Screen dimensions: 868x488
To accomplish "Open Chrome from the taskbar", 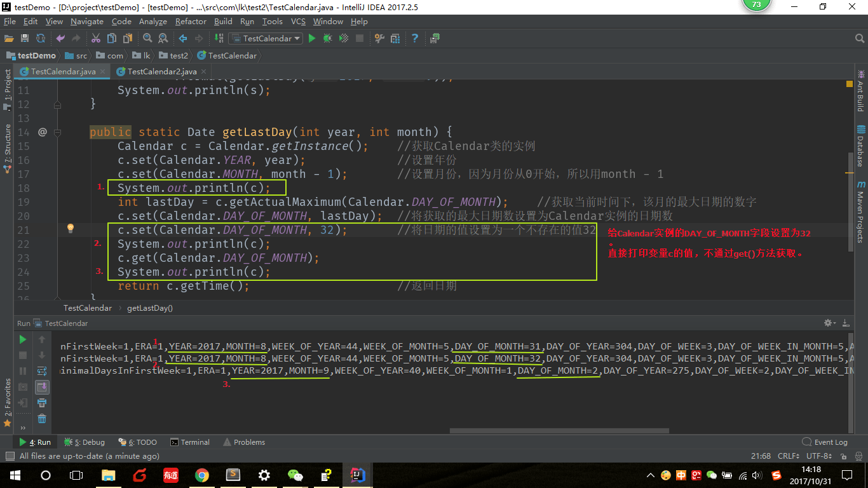I will pos(202,475).
